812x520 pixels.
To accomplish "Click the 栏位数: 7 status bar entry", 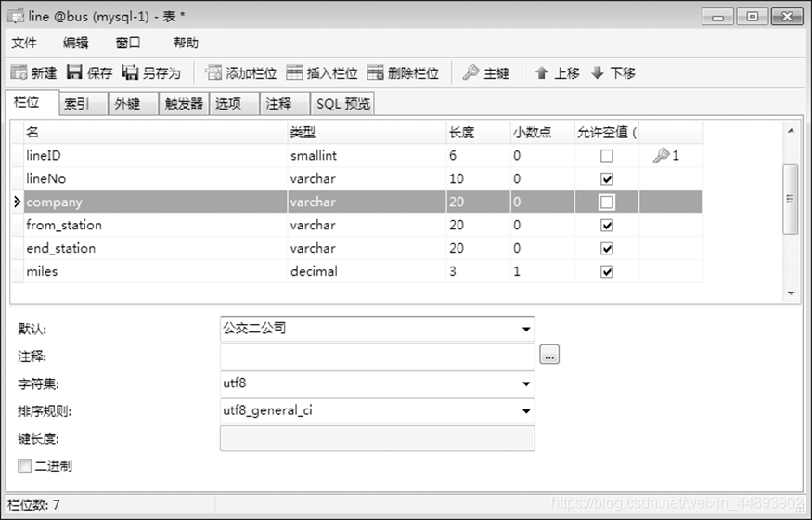I will point(34,504).
